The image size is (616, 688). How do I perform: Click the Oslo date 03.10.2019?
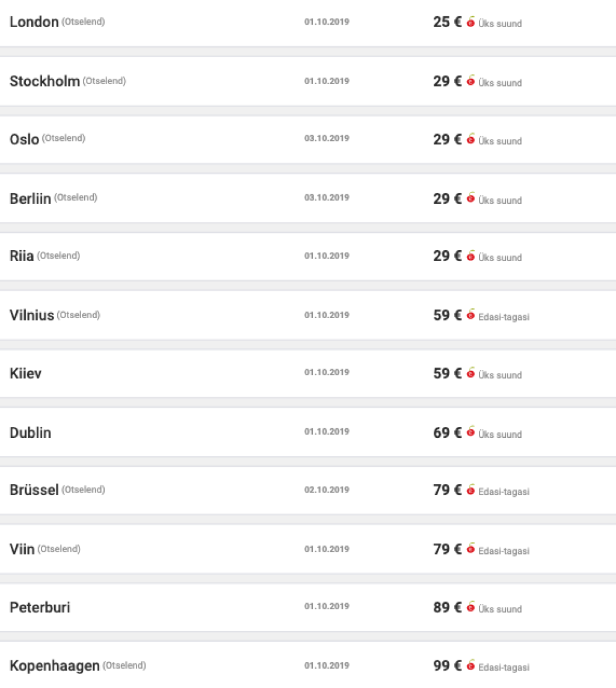tap(327, 138)
